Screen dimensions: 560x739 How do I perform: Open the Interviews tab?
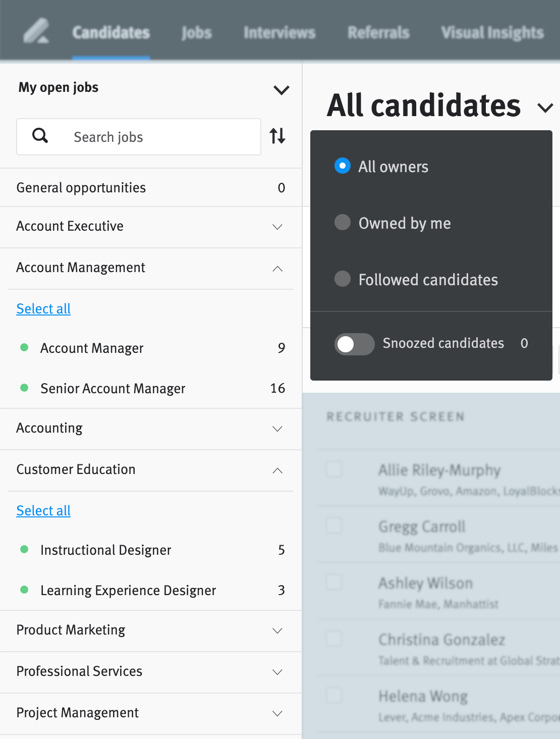(279, 33)
